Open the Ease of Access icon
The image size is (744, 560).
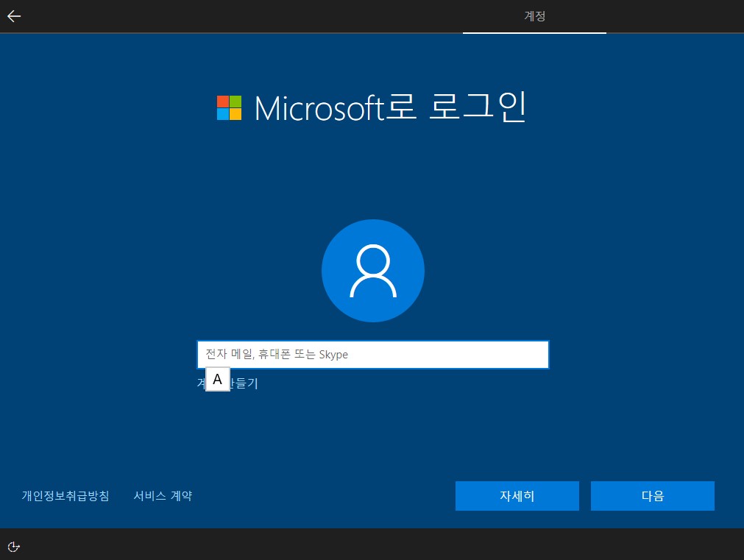[x=14, y=547]
